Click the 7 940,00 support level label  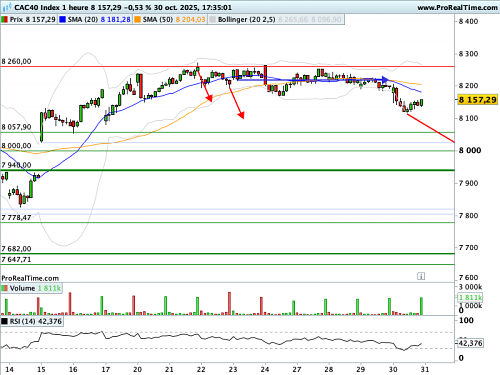coord(16,165)
